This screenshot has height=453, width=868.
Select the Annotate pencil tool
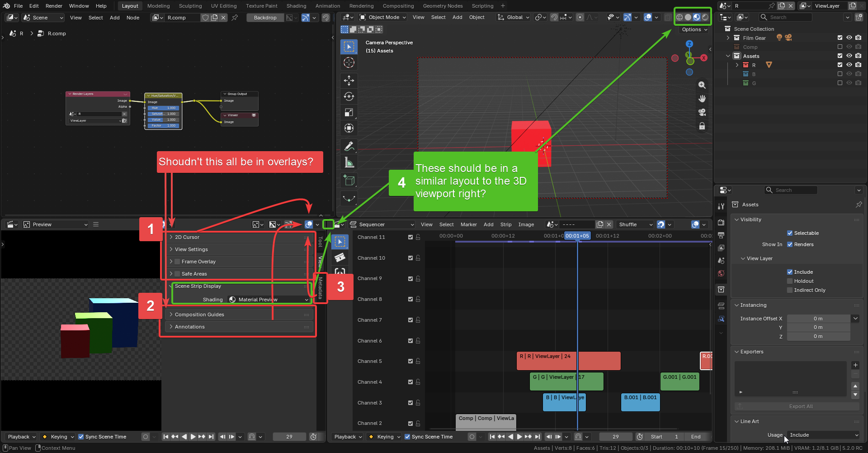pyautogui.click(x=349, y=146)
